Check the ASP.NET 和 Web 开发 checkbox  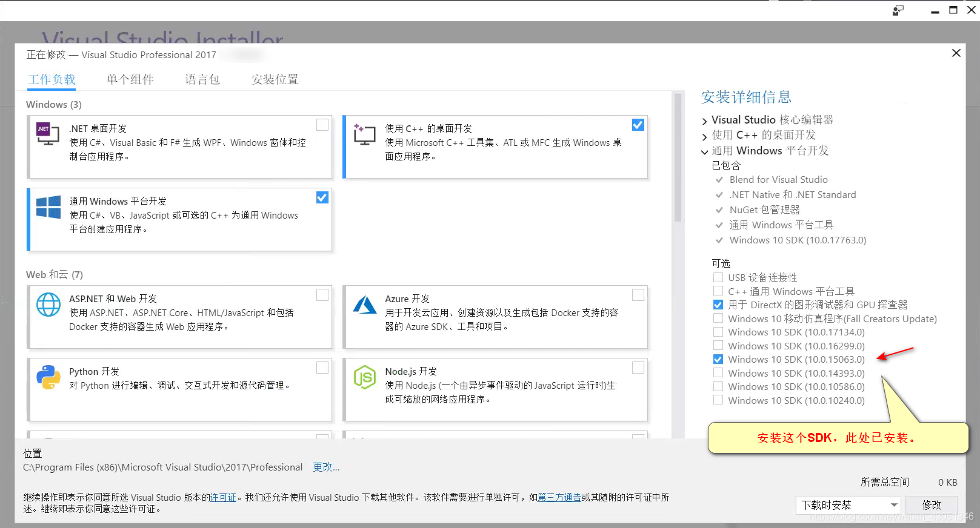(x=322, y=295)
